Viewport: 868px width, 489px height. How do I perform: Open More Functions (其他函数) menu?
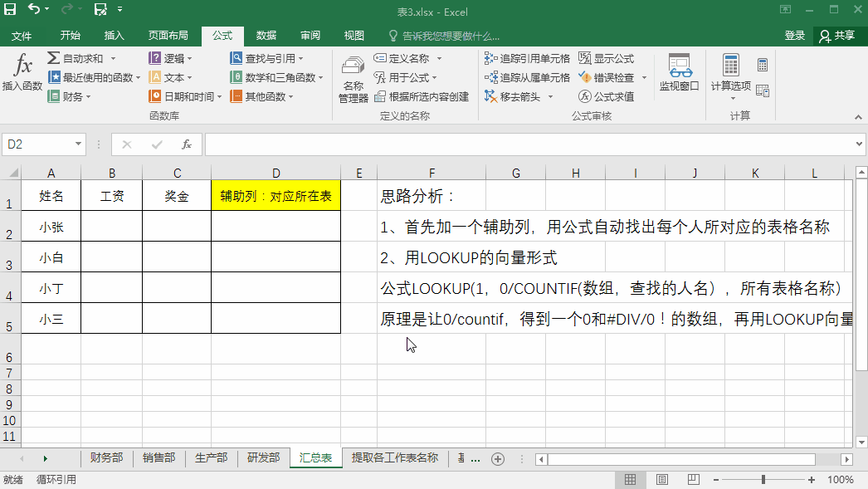261,96
